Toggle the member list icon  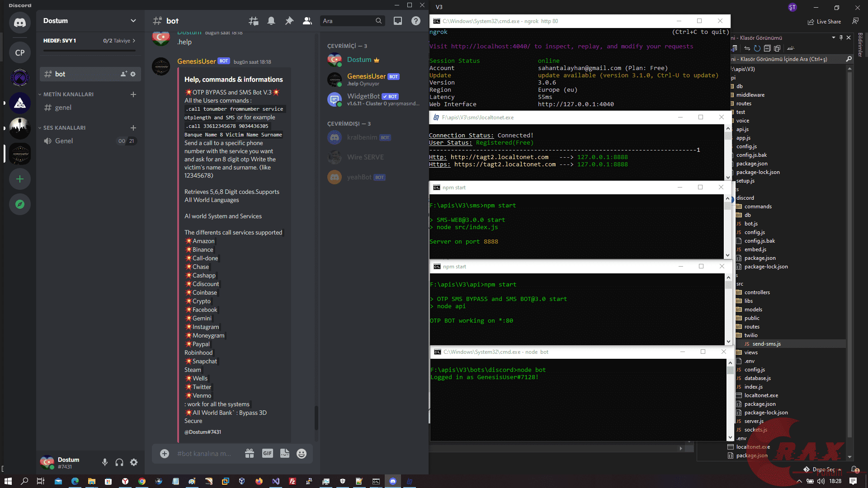tap(307, 21)
